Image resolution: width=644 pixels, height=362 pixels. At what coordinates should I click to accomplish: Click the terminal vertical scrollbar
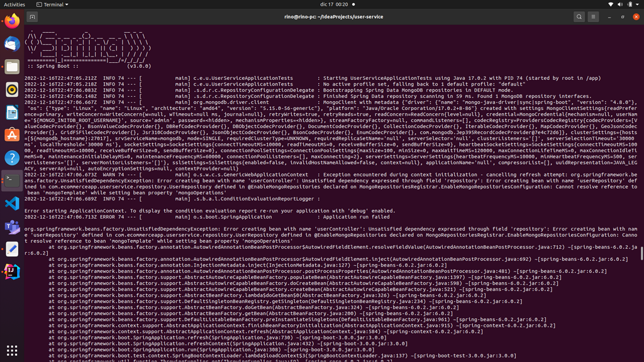coord(641,253)
